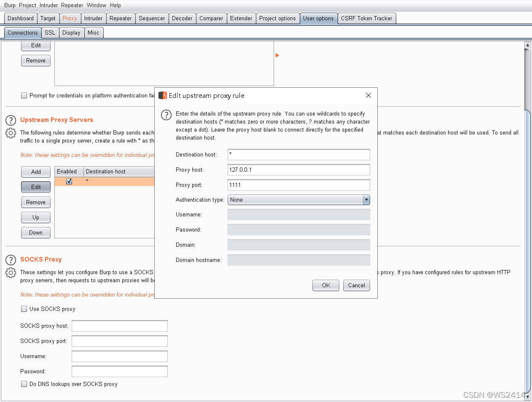Switch to the Proxy tab
This screenshot has width=532, height=402.
[x=70, y=18]
